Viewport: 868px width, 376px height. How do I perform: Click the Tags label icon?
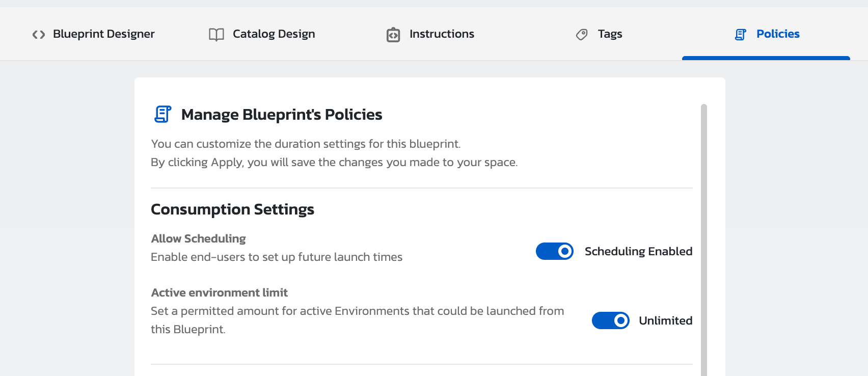tap(582, 34)
